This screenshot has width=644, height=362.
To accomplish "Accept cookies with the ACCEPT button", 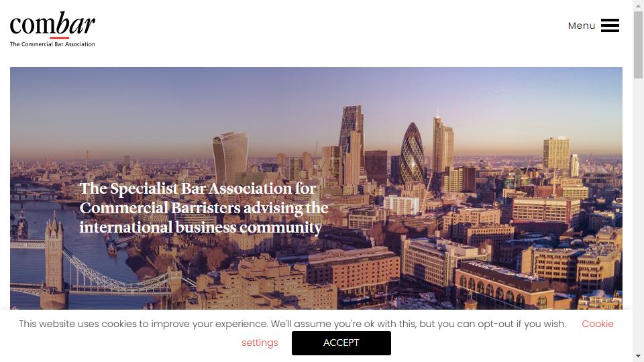I will click(x=341, y=343).
